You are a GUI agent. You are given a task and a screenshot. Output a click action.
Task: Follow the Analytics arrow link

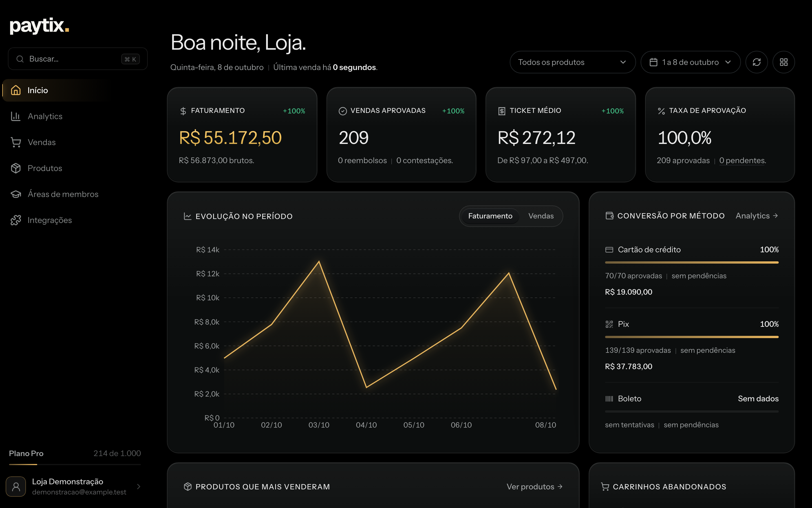click(x=757, y=216)
